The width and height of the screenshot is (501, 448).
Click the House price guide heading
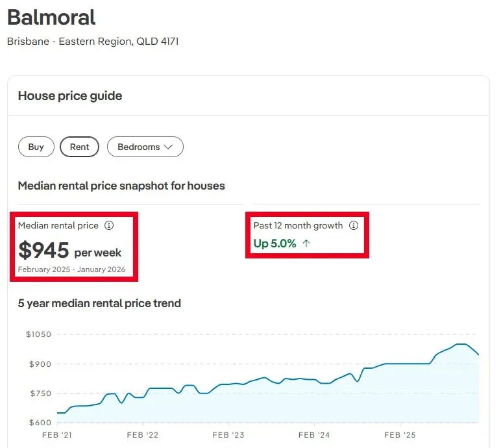point(70,96)
